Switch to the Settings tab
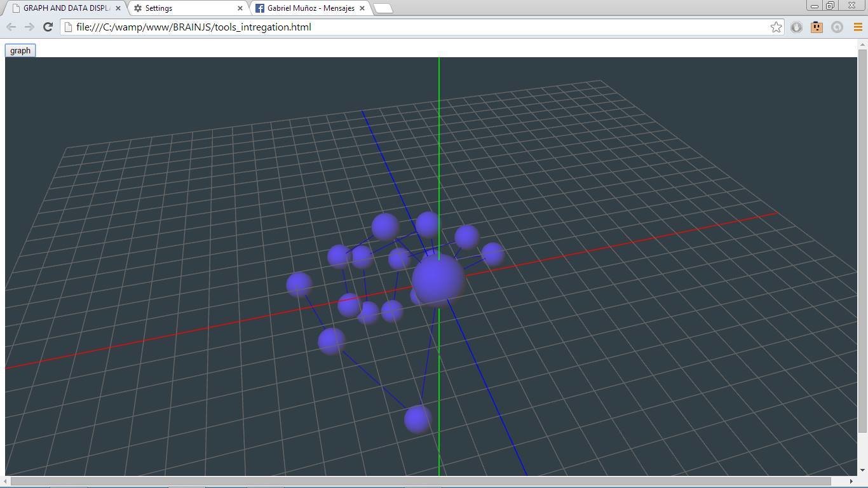This screenshot has height=488, width=868. 189,8
